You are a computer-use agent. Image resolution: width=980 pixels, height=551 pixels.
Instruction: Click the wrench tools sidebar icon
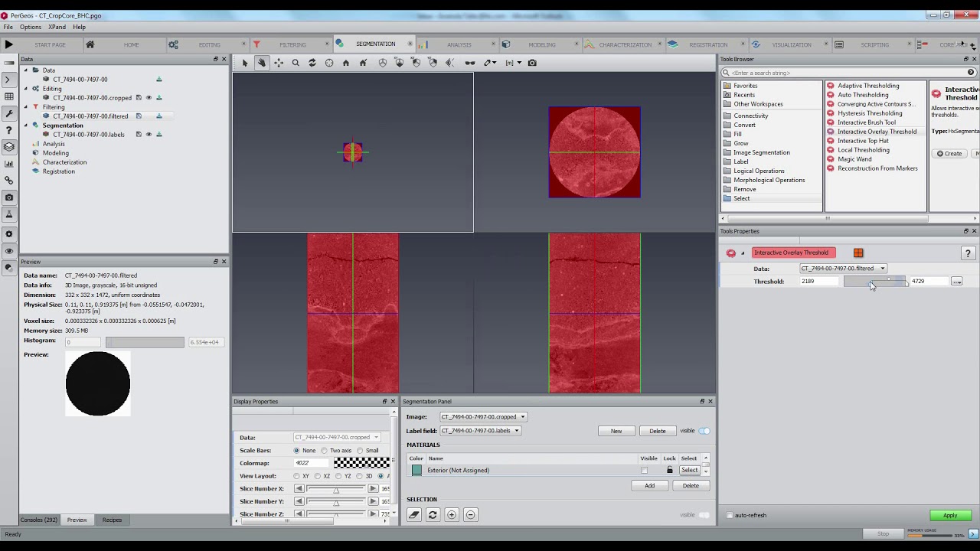pyautogui.click(x=8, y=113)
